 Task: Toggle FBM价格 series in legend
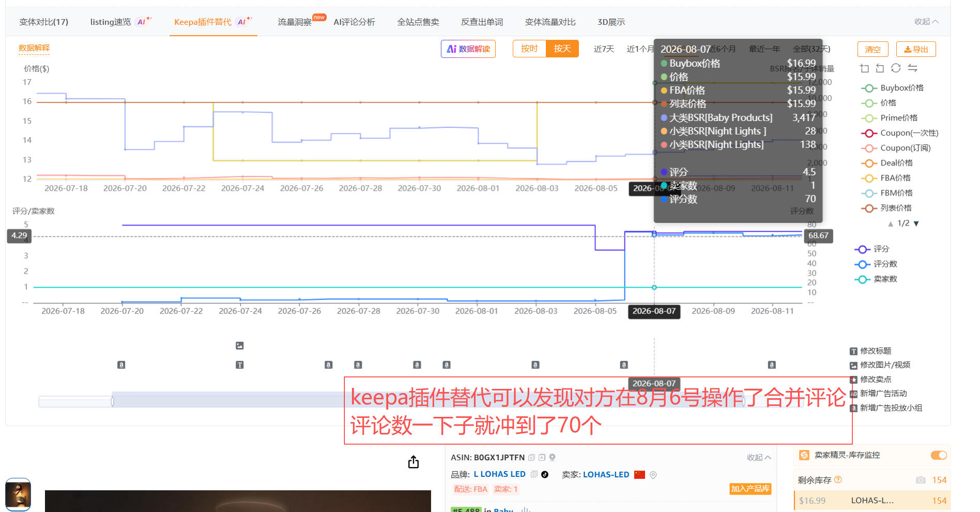coord(887,193)
